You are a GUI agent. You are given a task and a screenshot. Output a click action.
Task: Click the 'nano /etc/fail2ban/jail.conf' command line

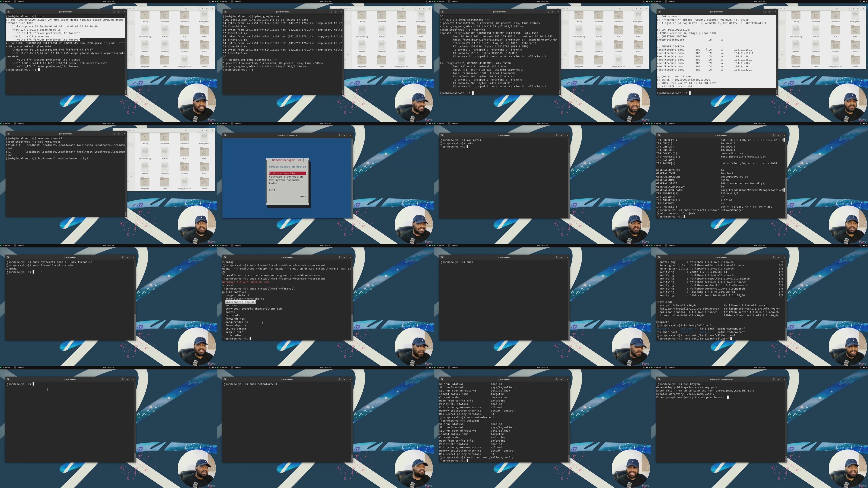pyautogui.click(x=693, y=339)
